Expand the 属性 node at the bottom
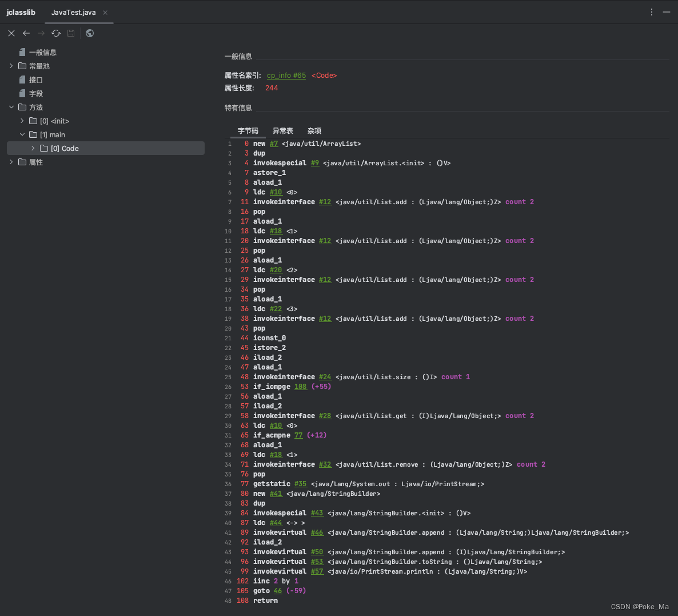The image size is (678, 616). point(11,162)
